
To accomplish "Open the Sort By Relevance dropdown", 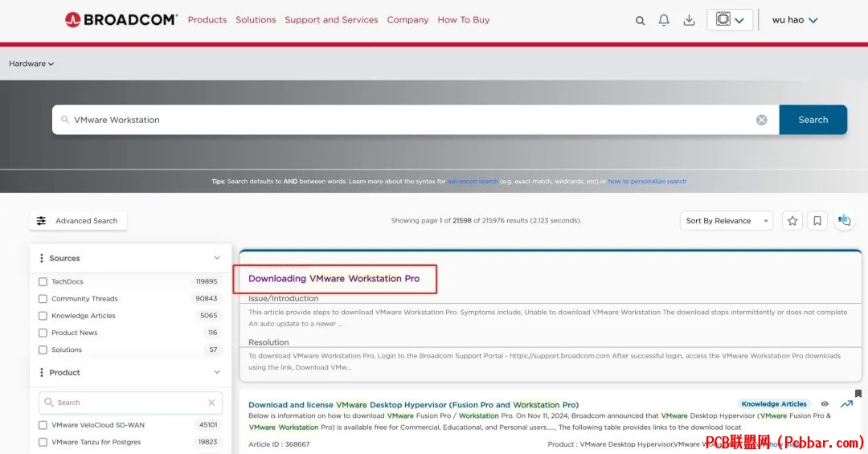I will tap(727, 221).
